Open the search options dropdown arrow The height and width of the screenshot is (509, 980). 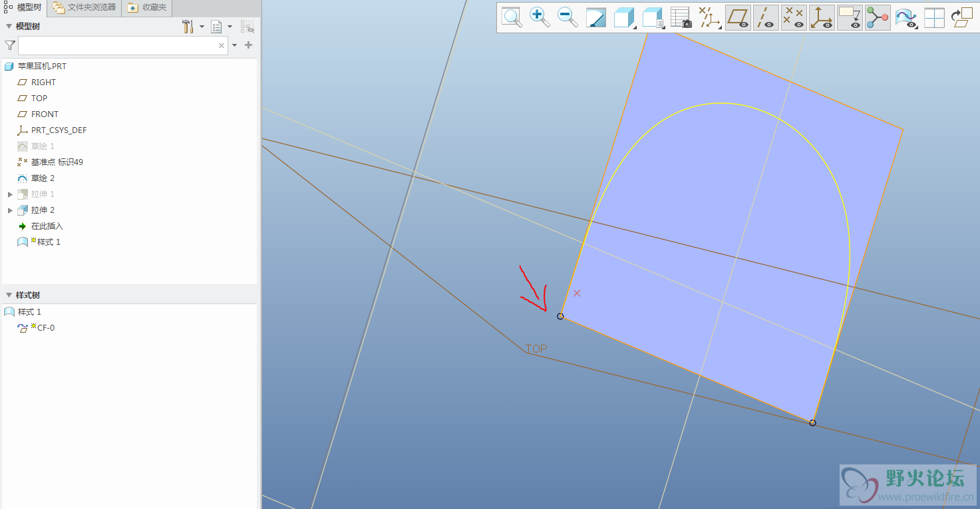click(x=234, y=46)
